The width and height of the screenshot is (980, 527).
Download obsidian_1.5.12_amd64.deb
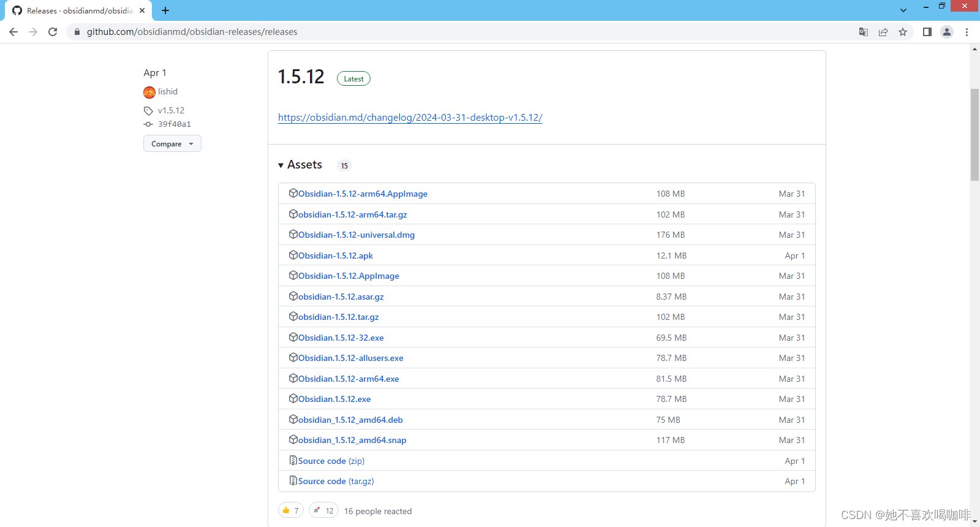[350, 420]
